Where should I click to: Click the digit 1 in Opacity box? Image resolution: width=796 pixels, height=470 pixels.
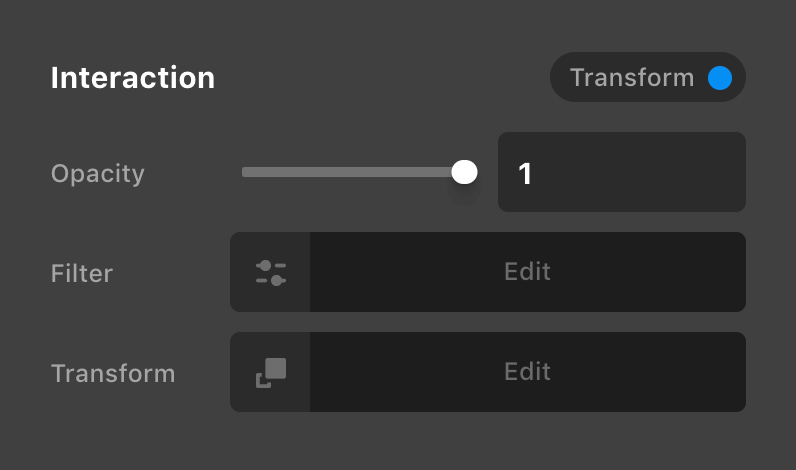(x=525, y=174)
